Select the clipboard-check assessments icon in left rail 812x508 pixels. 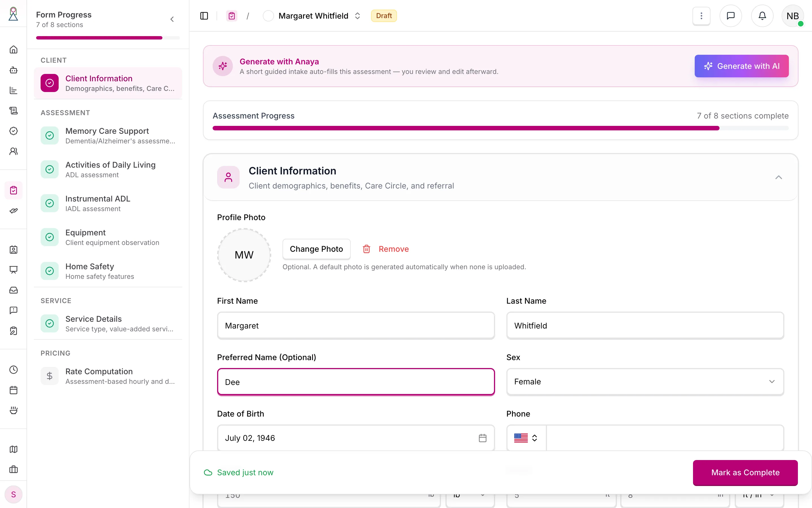14,190
